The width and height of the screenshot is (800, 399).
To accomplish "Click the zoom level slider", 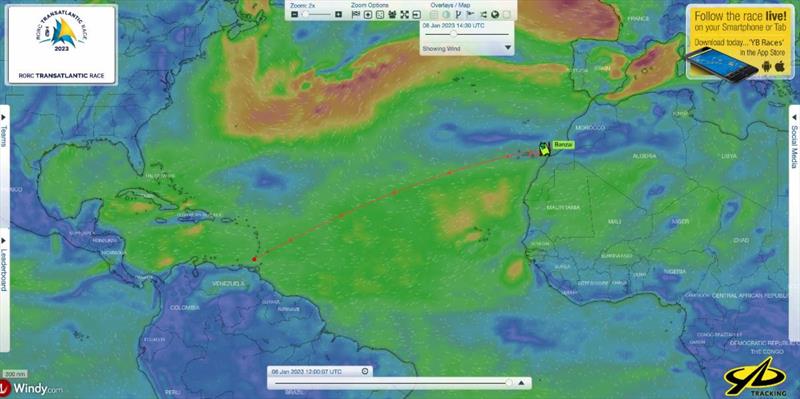I will [x=316, y=14].
